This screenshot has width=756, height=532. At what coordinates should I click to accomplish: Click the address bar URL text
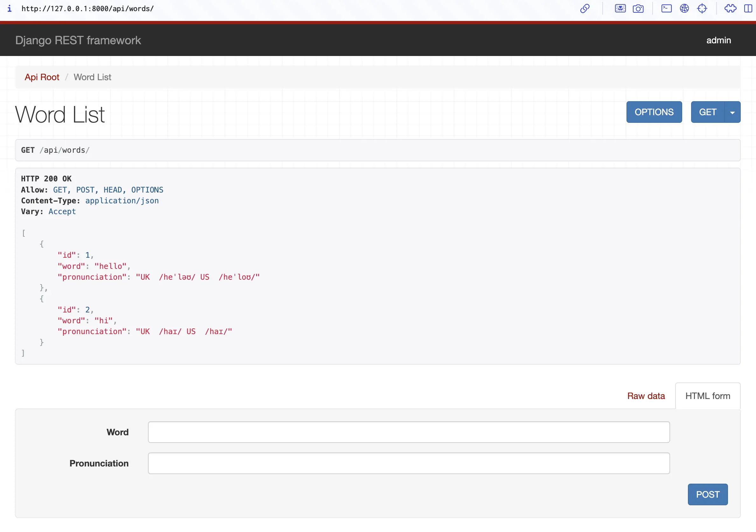tap(87, 9)
